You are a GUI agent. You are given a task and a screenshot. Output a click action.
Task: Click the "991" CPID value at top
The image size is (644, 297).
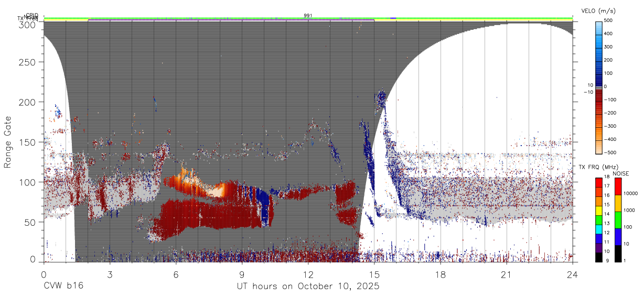click(308, 16)
